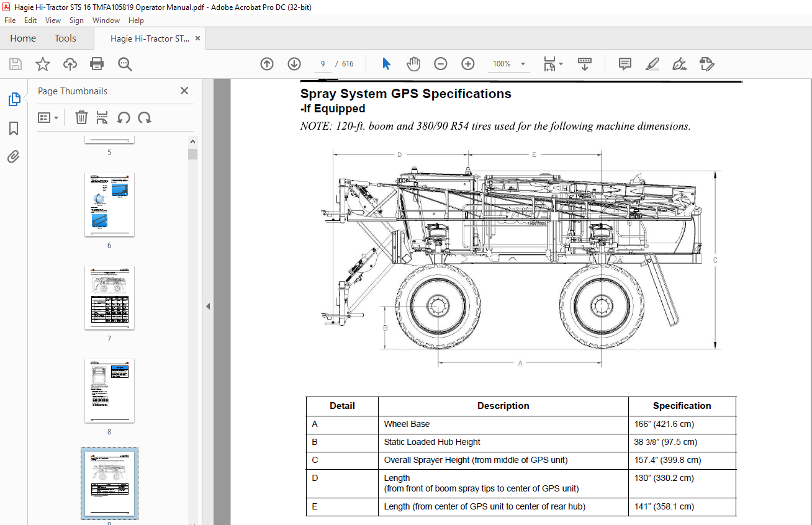Open Find text magnifier icon
This screenshot has width=812, height=525.
(125, 64)
